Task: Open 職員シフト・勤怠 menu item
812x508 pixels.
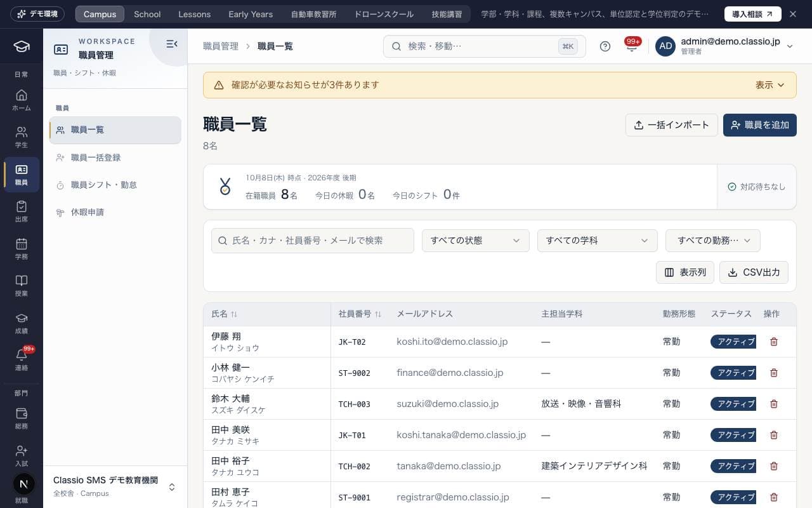Action: point(115,185)
